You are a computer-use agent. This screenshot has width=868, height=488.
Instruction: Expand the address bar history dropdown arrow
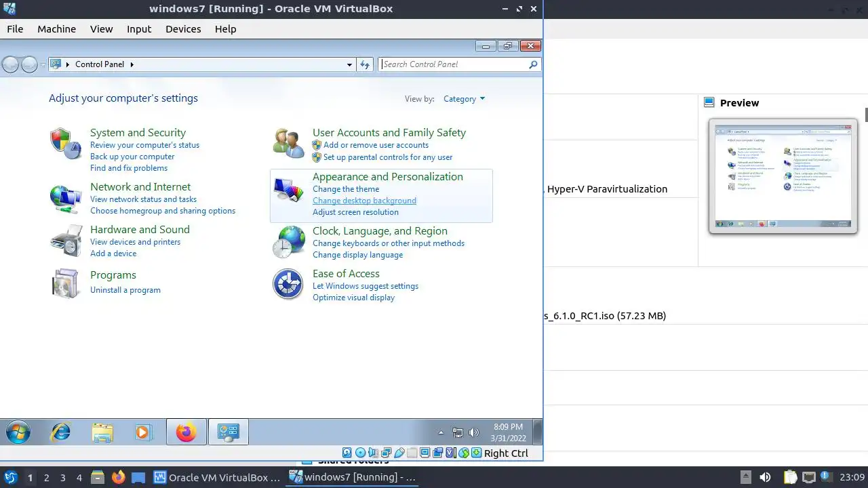tap(349, 64)
